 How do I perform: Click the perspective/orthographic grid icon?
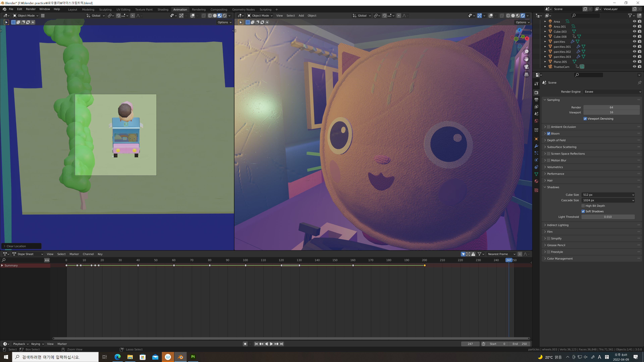526,74
